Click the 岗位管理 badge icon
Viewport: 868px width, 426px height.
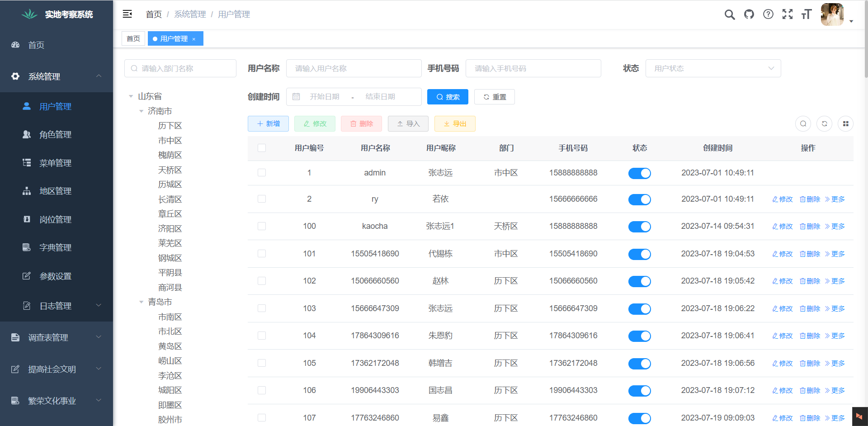27,219
